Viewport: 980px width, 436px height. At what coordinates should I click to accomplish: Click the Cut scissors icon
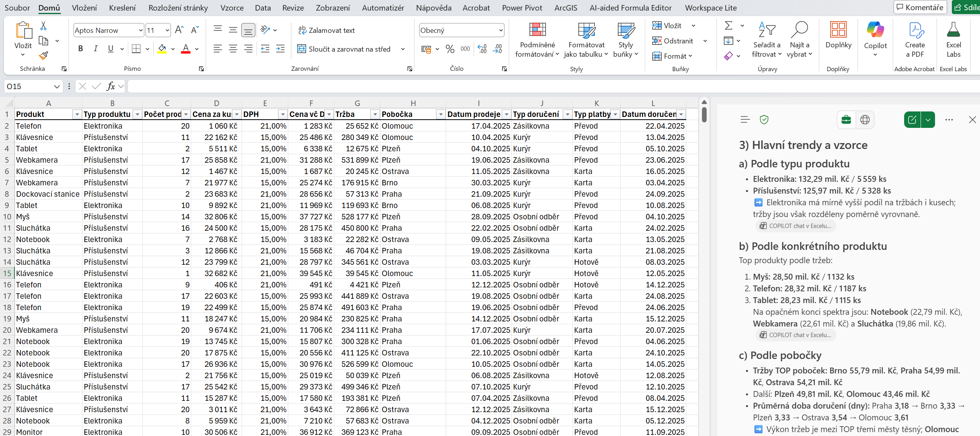point(43,26)
